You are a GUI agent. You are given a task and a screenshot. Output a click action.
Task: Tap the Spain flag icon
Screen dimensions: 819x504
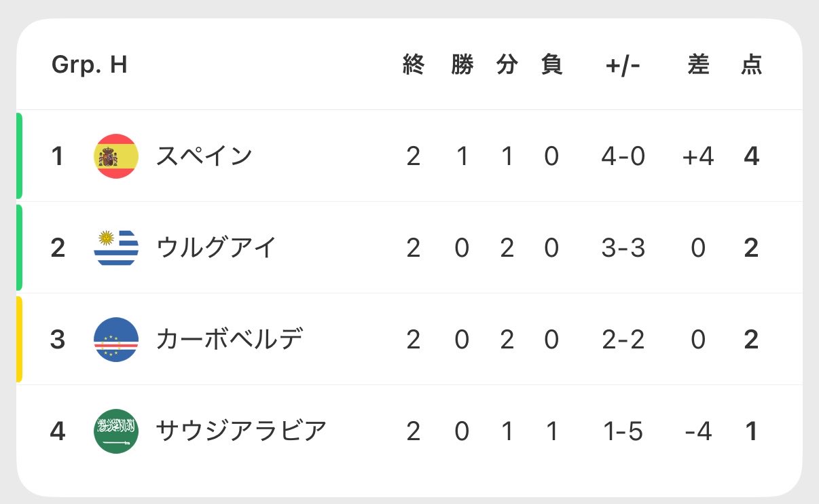tap(116, 156)
